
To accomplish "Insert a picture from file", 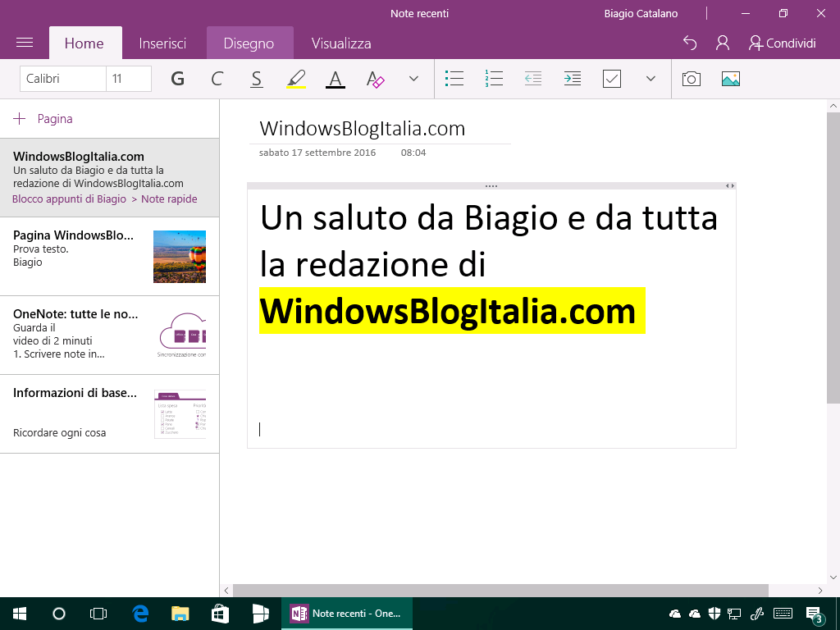I will click(x=731, y=79).
